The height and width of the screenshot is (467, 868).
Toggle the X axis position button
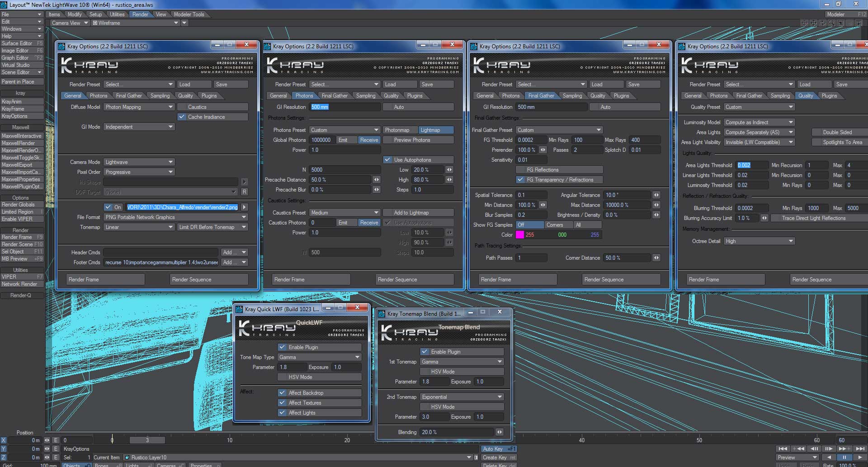coord(4,440)
